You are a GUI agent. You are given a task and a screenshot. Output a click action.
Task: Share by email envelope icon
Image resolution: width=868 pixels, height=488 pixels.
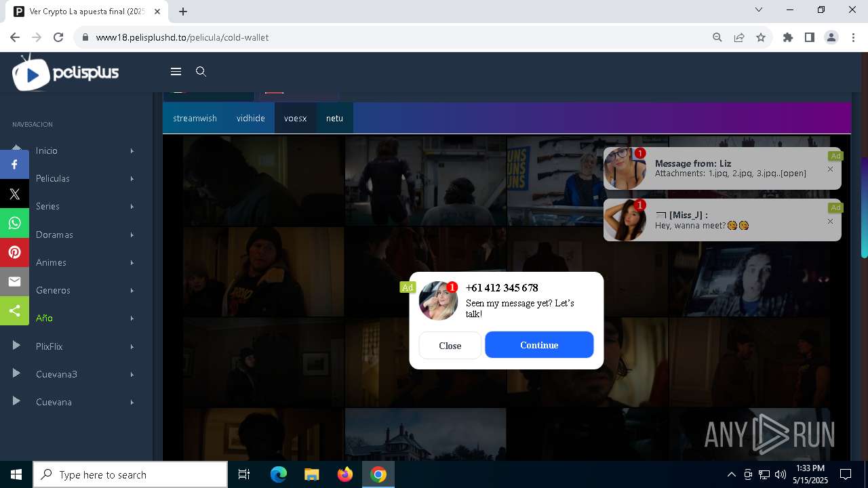14,281
